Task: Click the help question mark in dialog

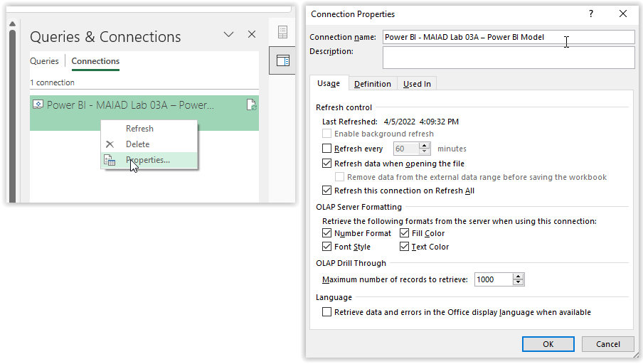Action: (x=591, y=14)
